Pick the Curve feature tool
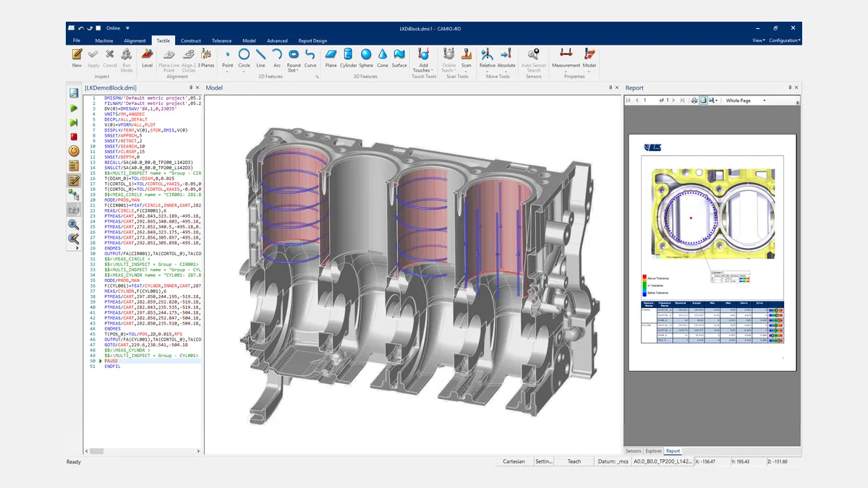Screen dimensions: 868x488 [x=310, y=57]
